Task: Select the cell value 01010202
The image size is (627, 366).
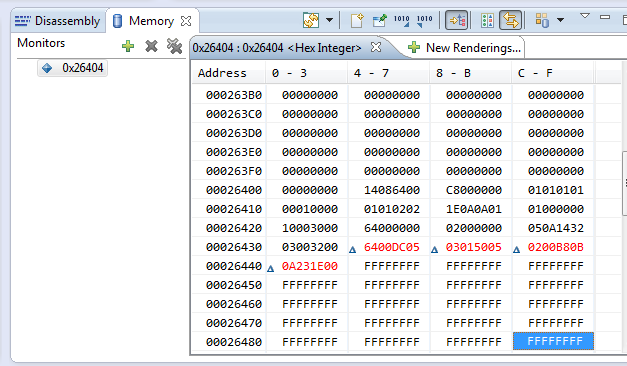Action: coord(391,209)
